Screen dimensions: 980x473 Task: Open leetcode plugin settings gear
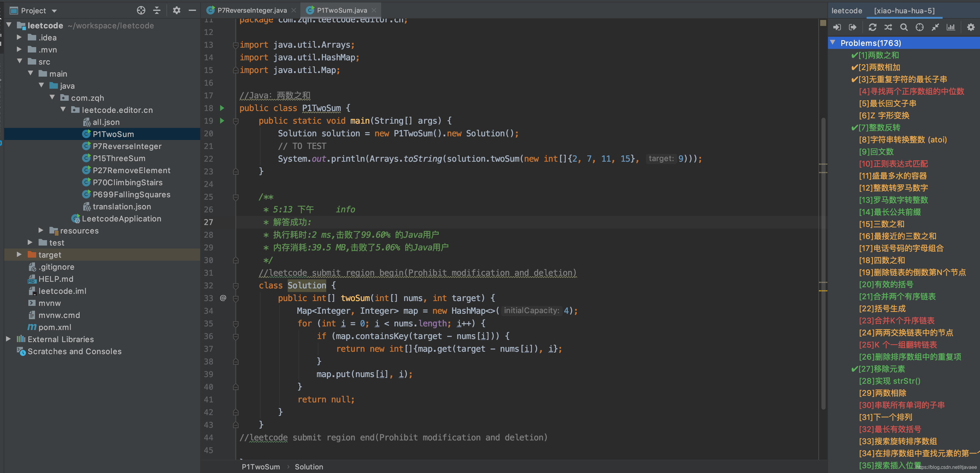point(970,27)
